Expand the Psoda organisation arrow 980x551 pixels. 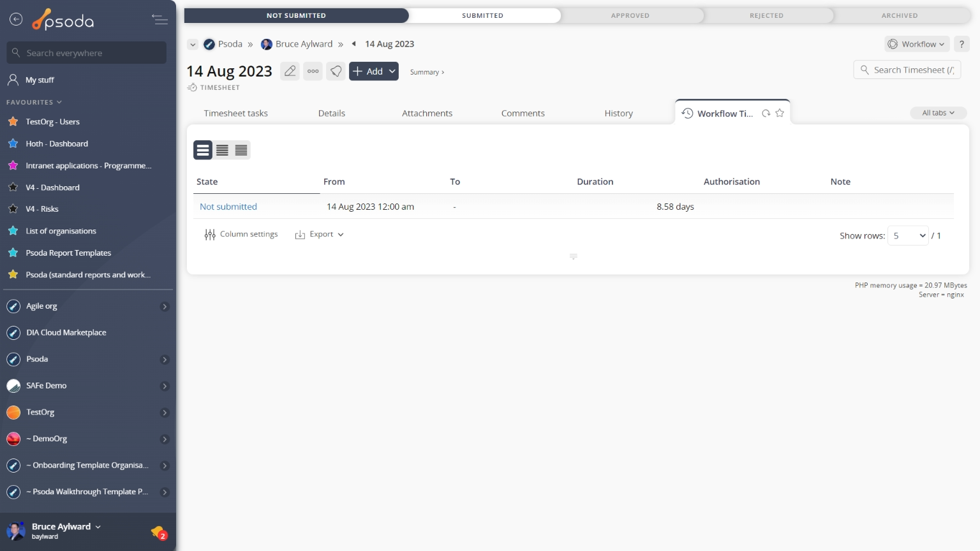(165, 360)
